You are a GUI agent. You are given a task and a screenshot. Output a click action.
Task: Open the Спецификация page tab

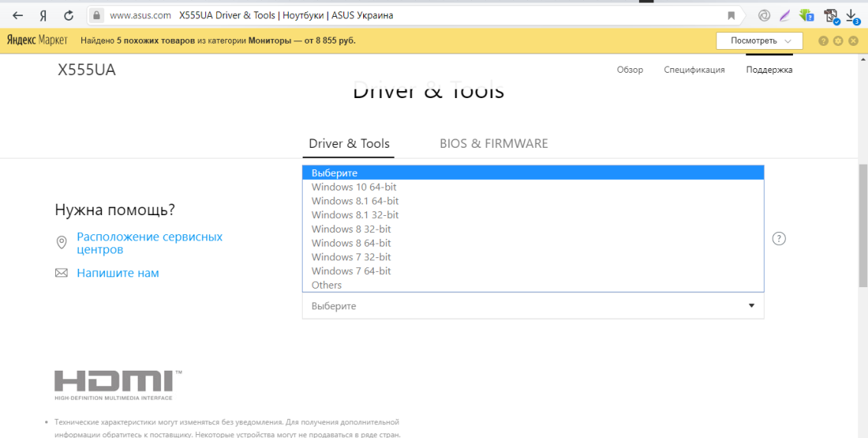(x=694, y=70)
